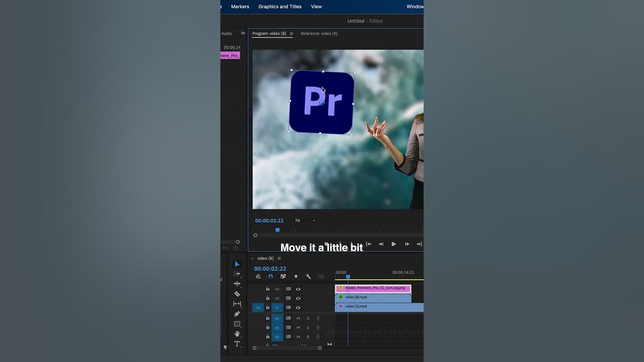Toggle sync lock for track A1
This screenshot has height=362, width=644.
pos(288,318)
